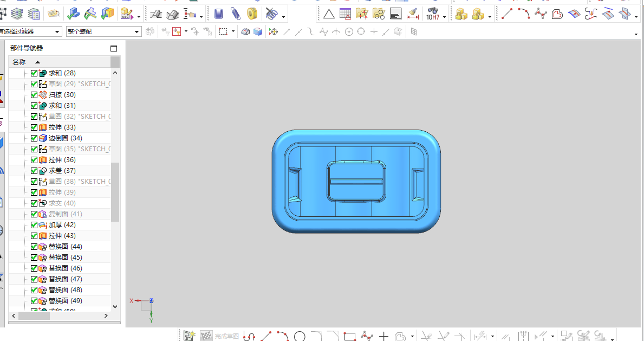Toggle checkbox for 求和 (28)
644x341 pixels.
coord(34,73)
